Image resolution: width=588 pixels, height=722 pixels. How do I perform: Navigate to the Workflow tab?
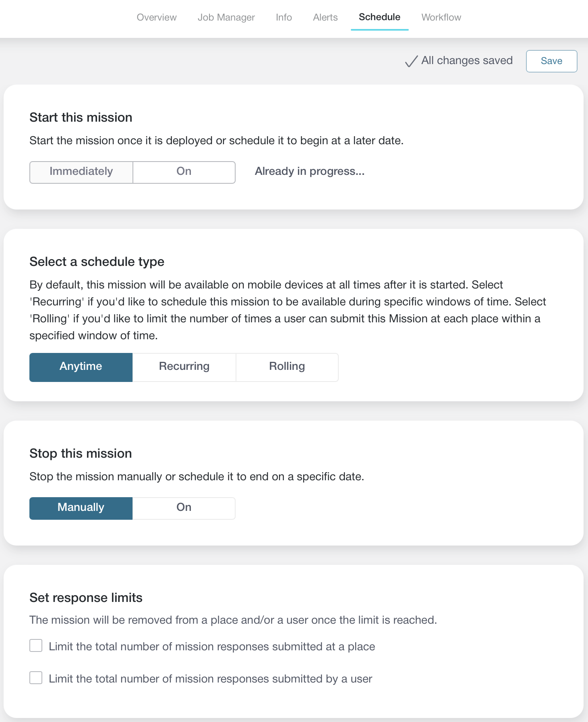tap(441, 17)
